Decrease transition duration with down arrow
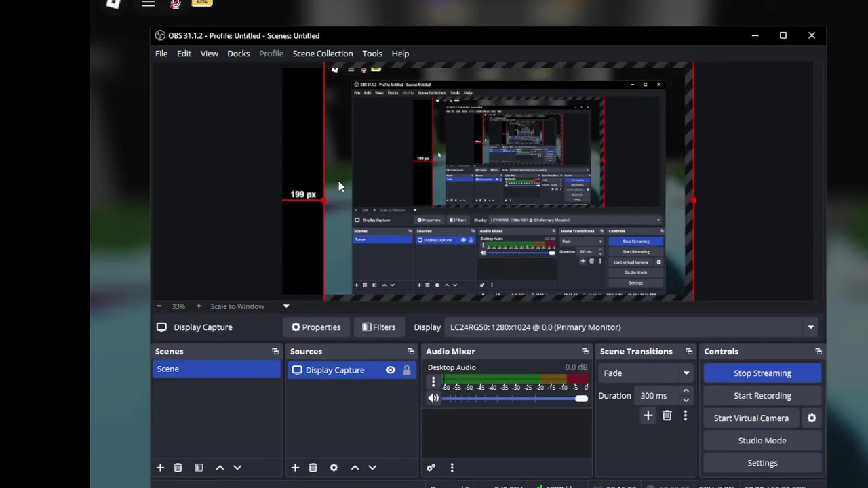868x488 pixels. 686,400
